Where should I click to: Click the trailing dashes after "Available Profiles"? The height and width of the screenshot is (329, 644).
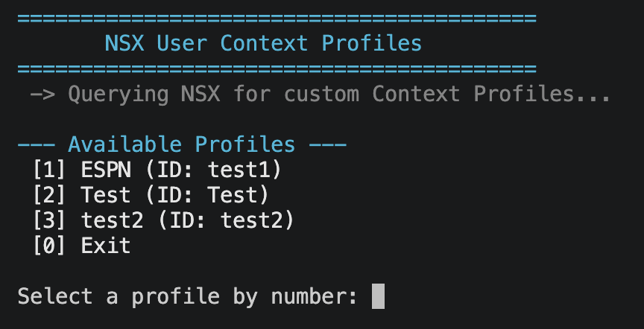point(327,144)
